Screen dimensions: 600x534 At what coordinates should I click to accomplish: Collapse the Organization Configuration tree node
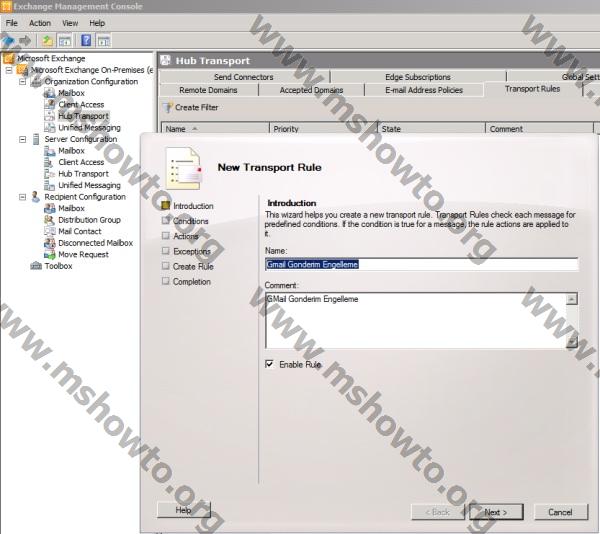[x=23, y=82]
